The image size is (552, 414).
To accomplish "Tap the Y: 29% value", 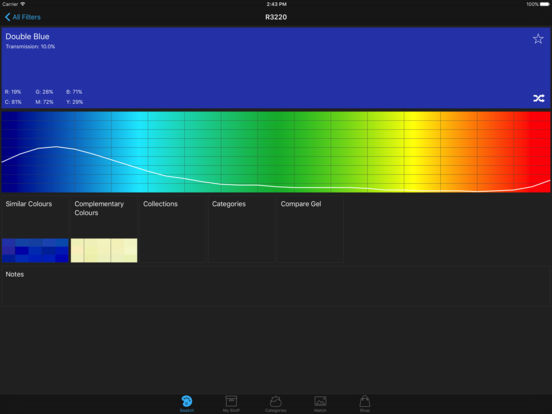I will (75, 102).
